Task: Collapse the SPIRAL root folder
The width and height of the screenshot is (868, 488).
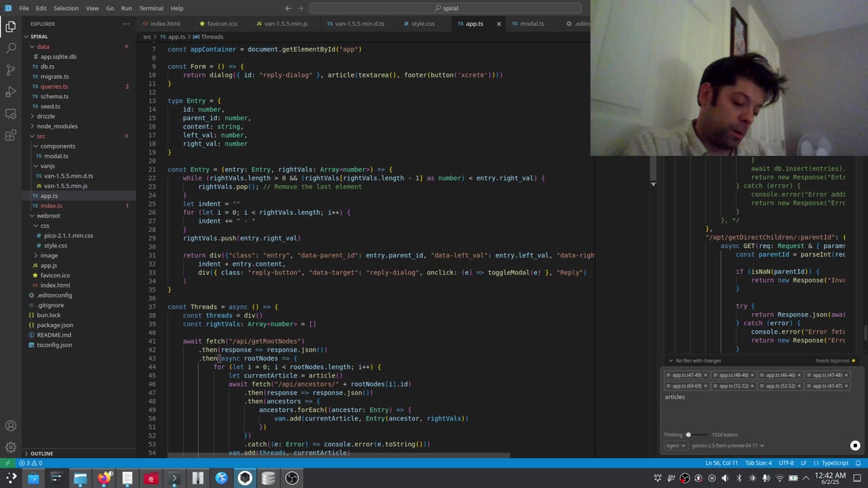Action: pyautogui.click(x=79, y=37)
